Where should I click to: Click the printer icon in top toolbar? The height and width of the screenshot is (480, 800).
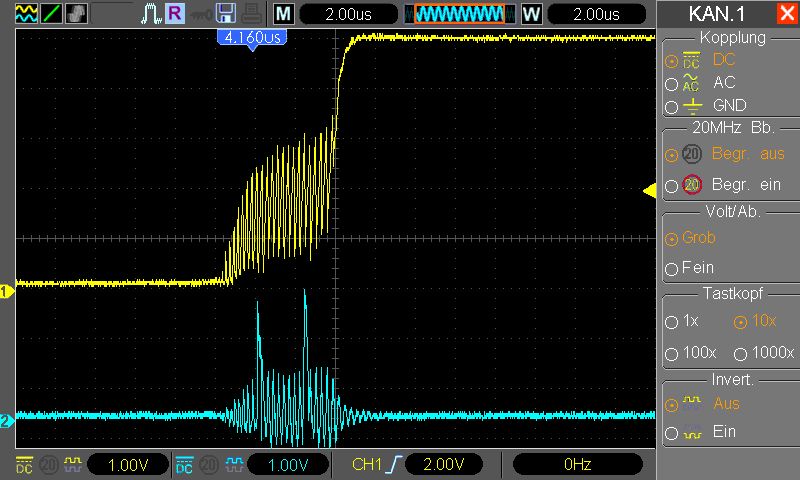(252, 14)
